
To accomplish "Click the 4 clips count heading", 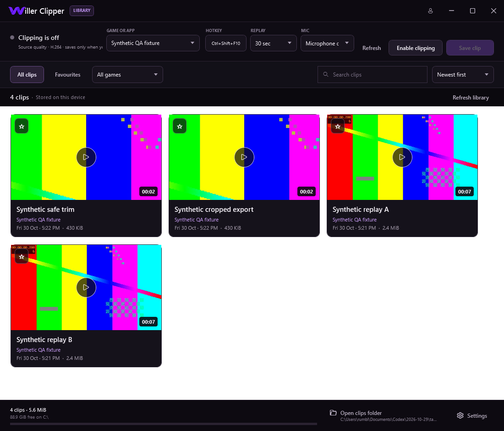I will click(x=20, y=97).
